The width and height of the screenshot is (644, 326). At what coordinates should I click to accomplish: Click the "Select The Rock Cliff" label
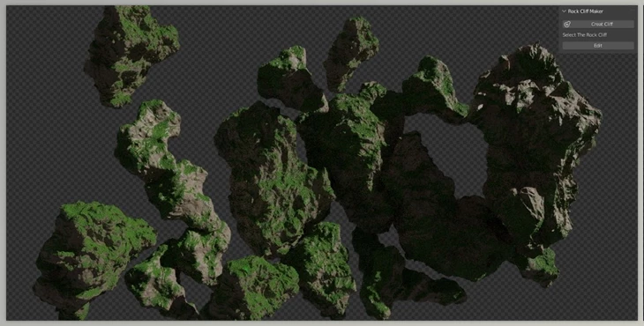click(x=584, y=35)
